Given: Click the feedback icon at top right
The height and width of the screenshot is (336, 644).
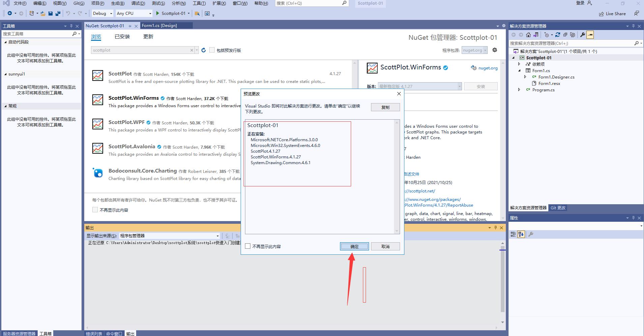Looking at the screenshot, I should (x=636, y=13).
